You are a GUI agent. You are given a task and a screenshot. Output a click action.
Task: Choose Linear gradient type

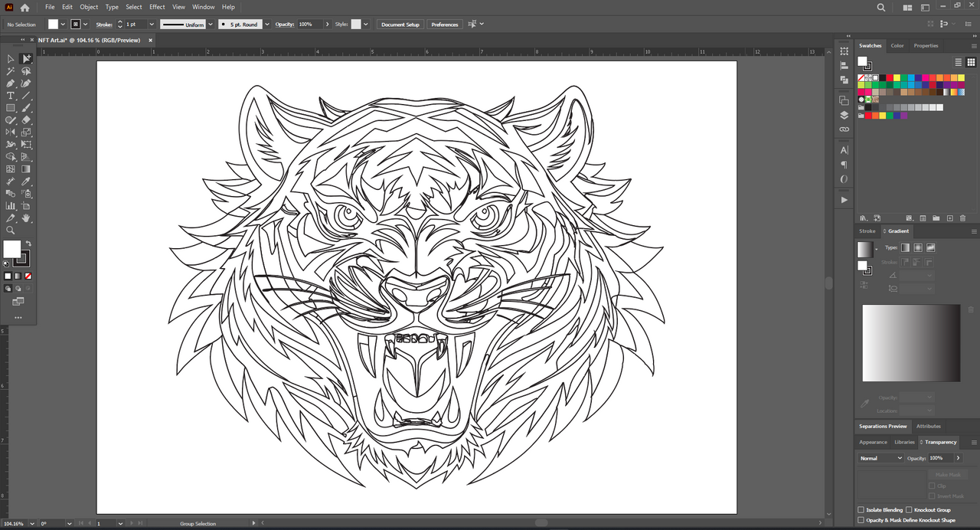tap(905, 247)
